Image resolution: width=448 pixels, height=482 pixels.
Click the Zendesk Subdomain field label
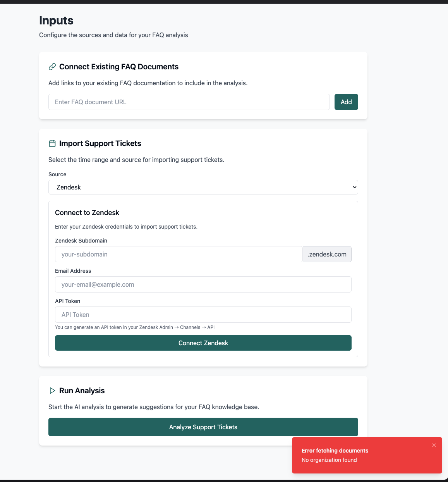81,241
